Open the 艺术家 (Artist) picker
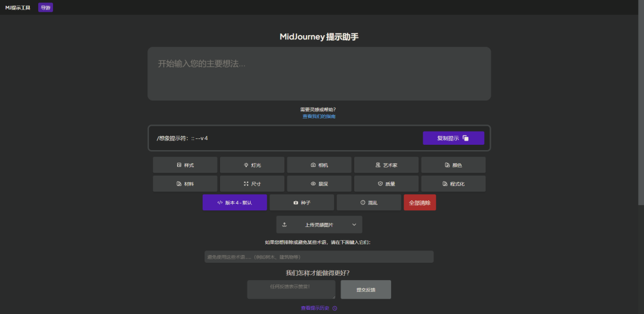Viewport: 644px width, 314px height. click(386, 165)
